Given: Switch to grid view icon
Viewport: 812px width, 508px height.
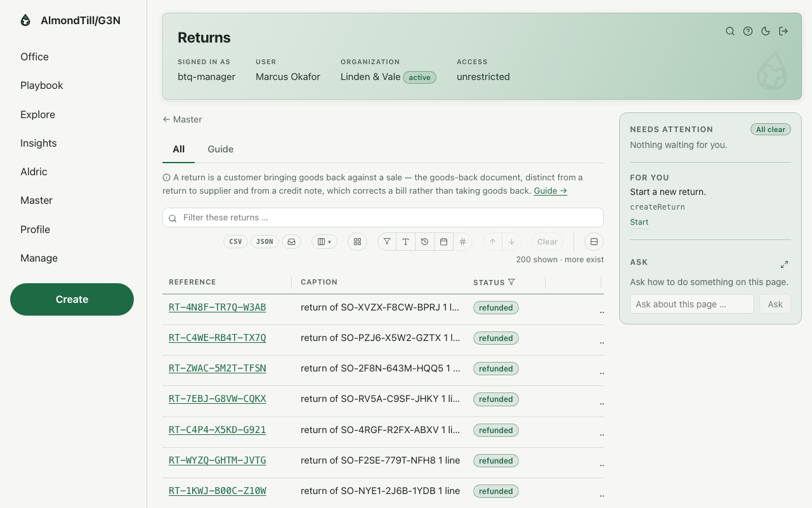Looking at the screenshot, I should (x=357, y=242).
